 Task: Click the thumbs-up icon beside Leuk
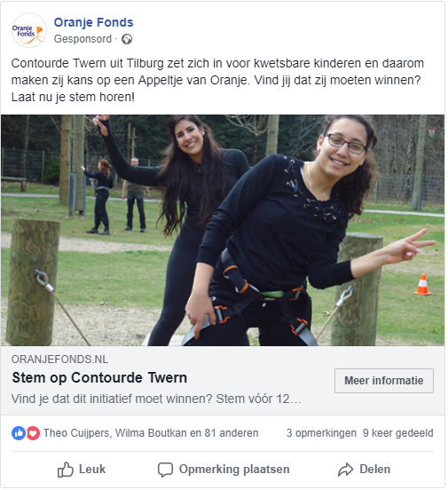(x=66, y=470)
